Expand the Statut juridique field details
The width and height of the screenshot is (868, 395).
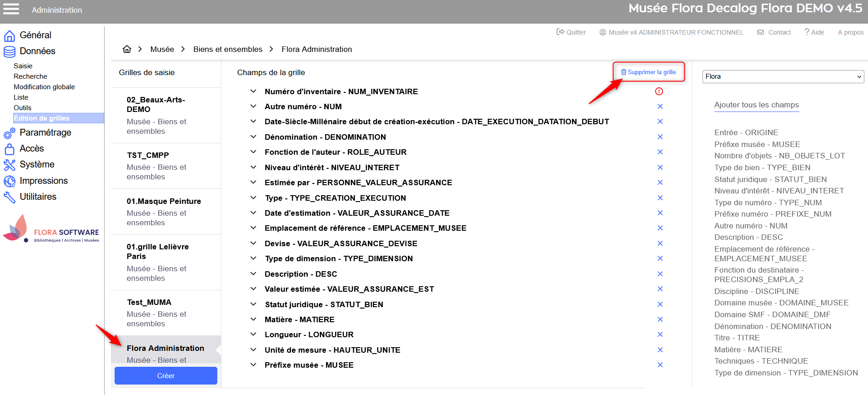(x=253, y=304)
